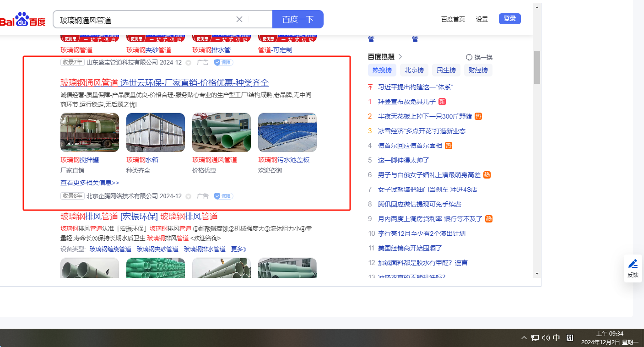This screenshot has width=644, height=347.
Task: Click the 热 badge next to 半夜天花板上掉下一只300斤野猪
Action: point(478,116)
